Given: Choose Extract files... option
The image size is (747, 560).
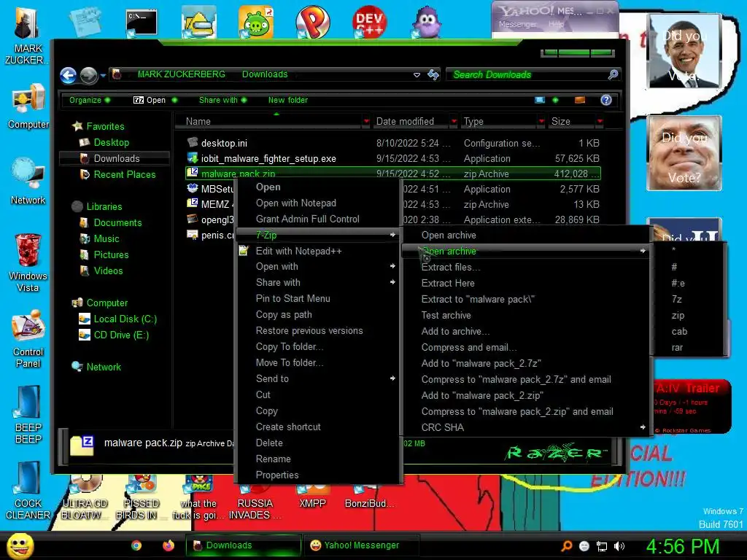Looking at the screenshot, I should tap(527, 267).
